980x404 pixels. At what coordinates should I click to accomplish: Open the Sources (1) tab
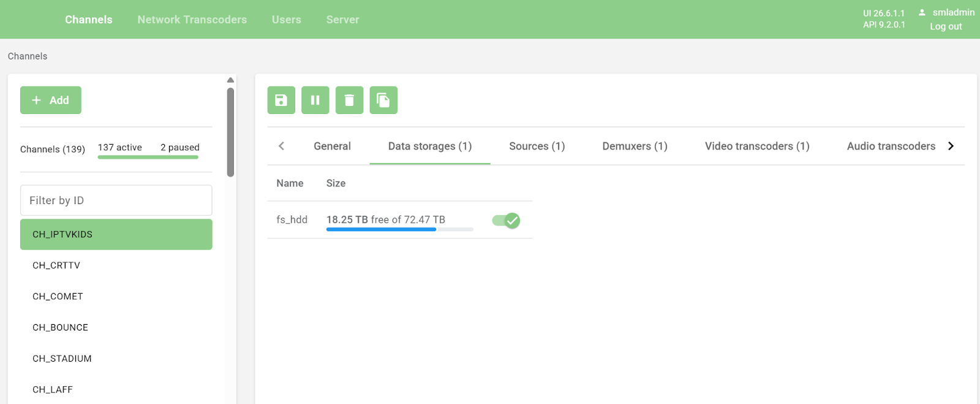[537, 146]
